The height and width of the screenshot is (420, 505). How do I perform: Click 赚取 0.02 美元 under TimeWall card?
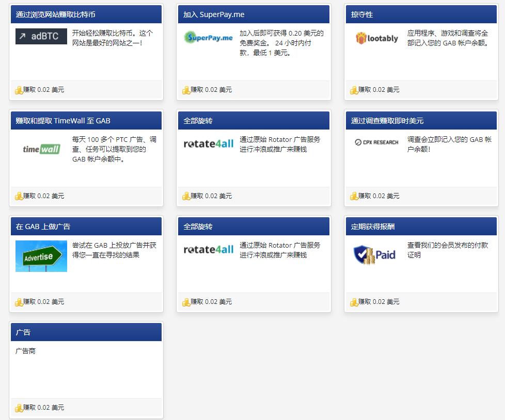pos(43,196)
